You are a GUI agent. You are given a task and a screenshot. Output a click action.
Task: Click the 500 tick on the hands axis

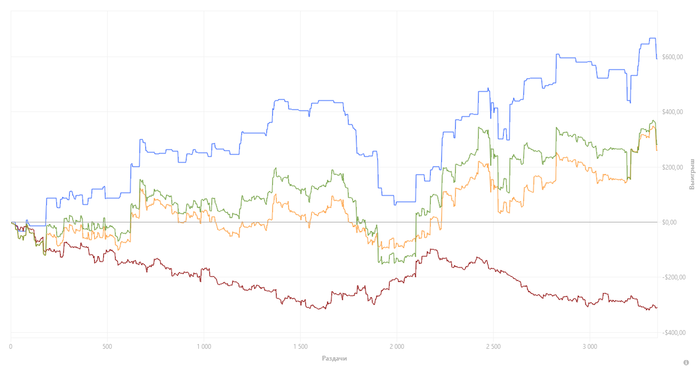(107, 347)
